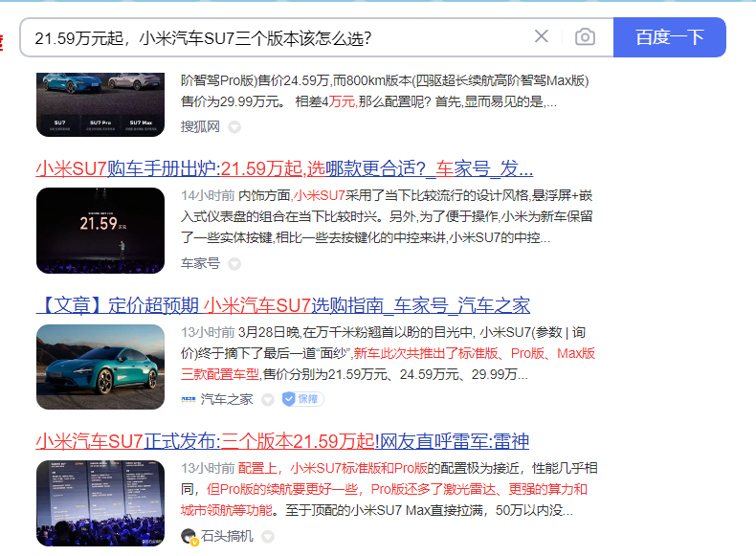
Task: Click snippet line 阶智驾Pro版)售价24.59万
Action: click(x=385, y=80)
